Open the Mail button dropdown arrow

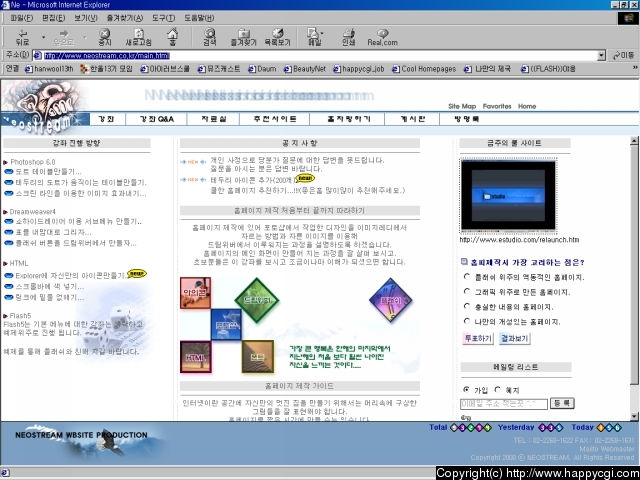pyautogui.click(x=322, y=33)
